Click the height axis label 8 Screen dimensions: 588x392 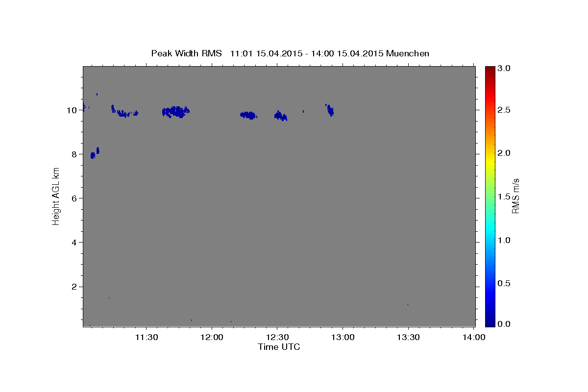tap(74, 154)
